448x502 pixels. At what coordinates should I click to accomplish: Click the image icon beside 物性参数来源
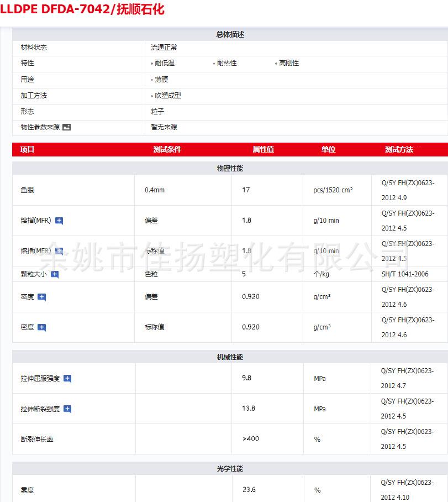click(67, 127)
